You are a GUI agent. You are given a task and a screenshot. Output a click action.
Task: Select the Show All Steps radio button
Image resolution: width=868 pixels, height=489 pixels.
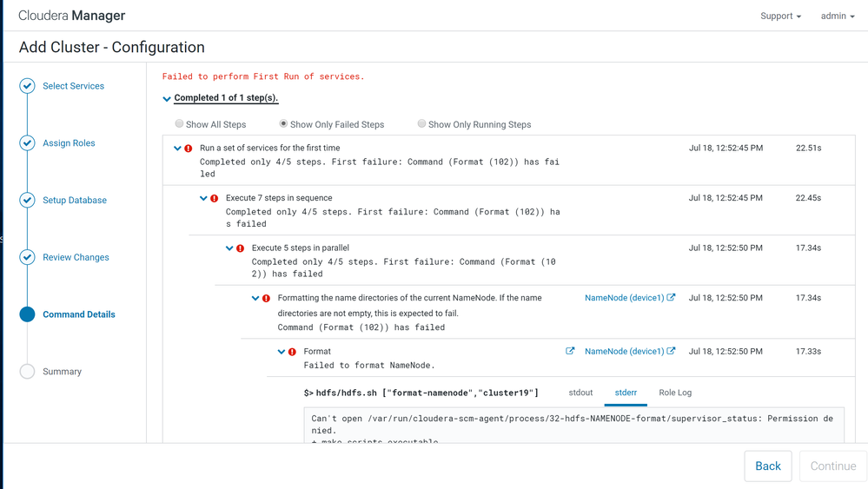(180, 124)
